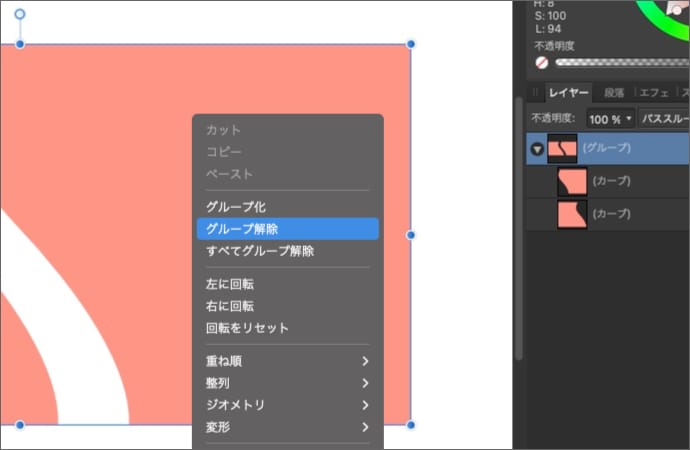
Task: Select 左に回転 in the context menu
Action: tap(287, 284)
